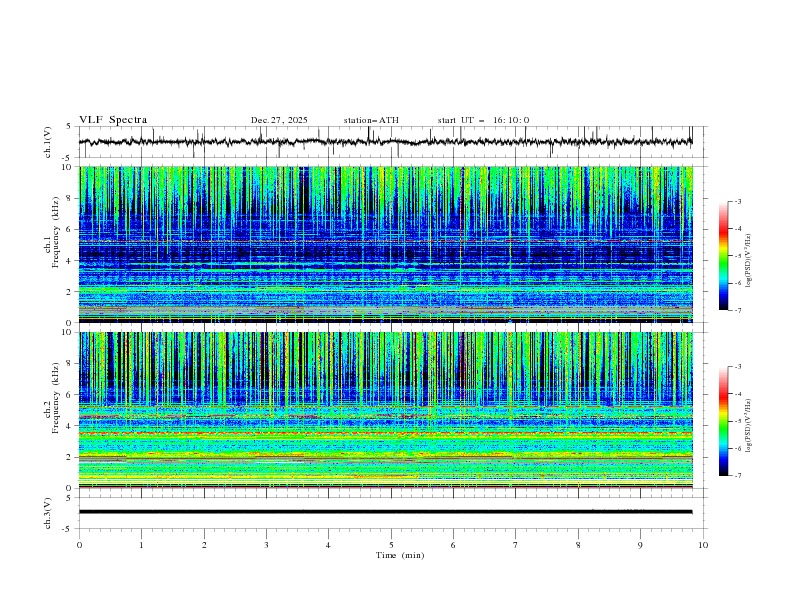The height and width of the screenshot is (612, 792).
Task: Click the ch.1(V) waveform trace panel
Action: coord(391,142)
